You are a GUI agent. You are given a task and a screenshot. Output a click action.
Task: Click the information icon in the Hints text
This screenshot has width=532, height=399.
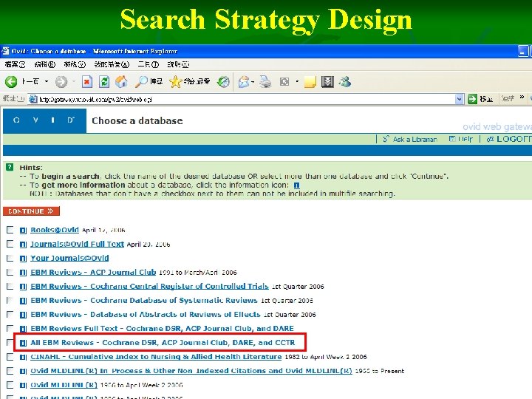tap(296, 185)
